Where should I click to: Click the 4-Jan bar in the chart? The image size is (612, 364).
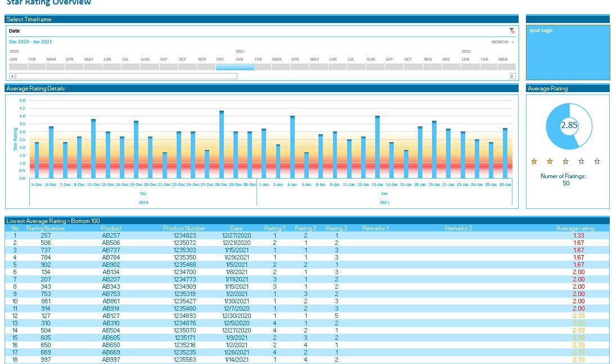pyautogui.click(x=292, y=146)
